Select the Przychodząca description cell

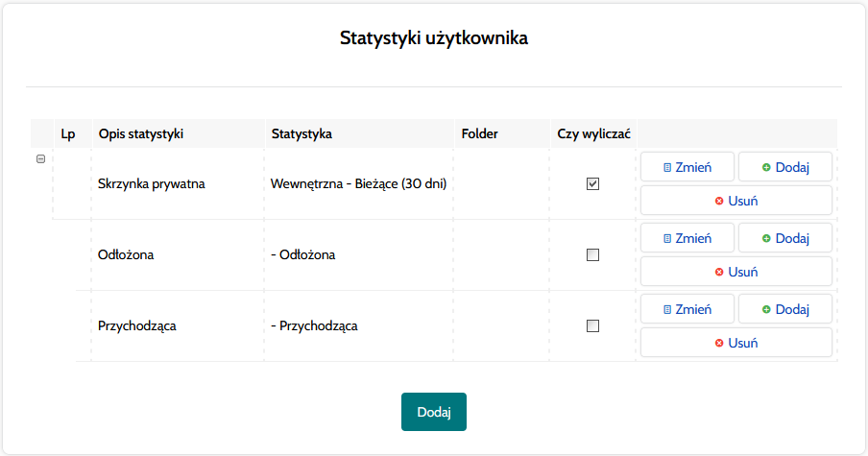[177, 326]
